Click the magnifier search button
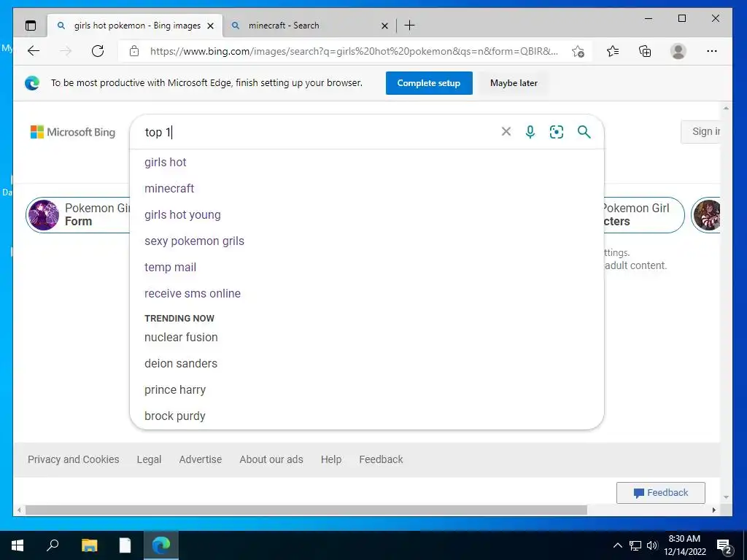 pos(584,131)
